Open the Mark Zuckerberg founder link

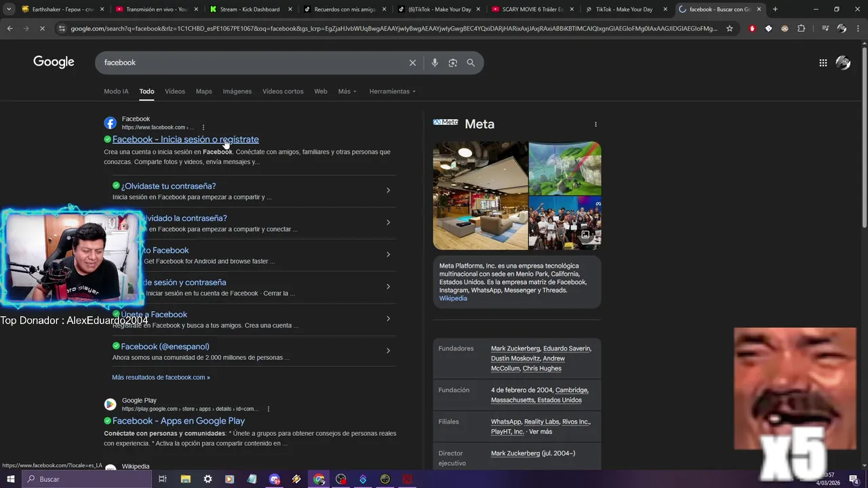[515, 348]
